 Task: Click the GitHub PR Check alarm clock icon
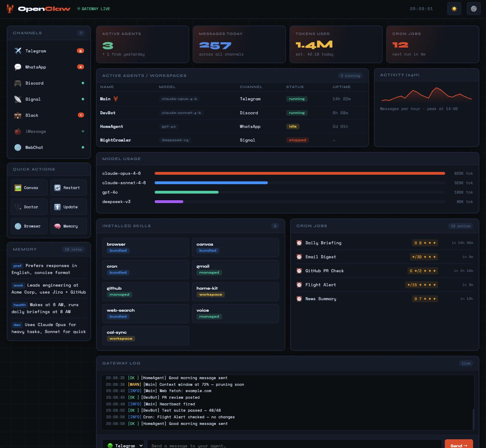click(x=299, y=271)
